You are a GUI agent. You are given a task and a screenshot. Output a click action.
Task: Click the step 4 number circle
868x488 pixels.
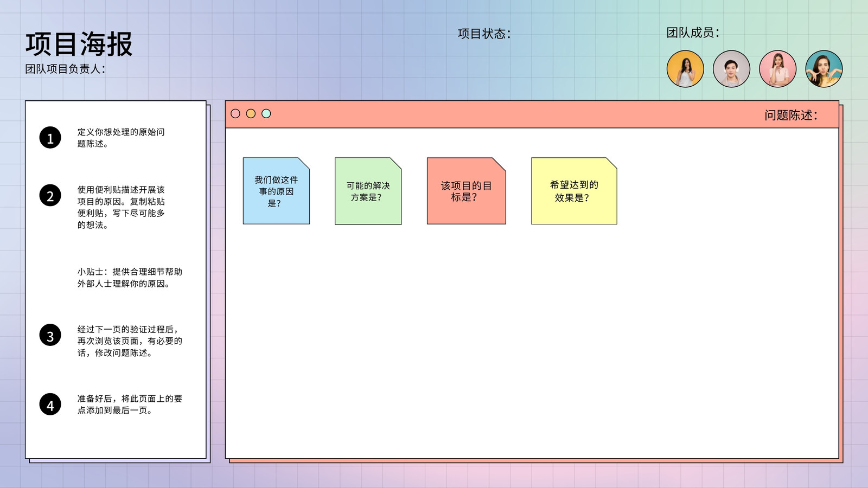tap(50, 404)
